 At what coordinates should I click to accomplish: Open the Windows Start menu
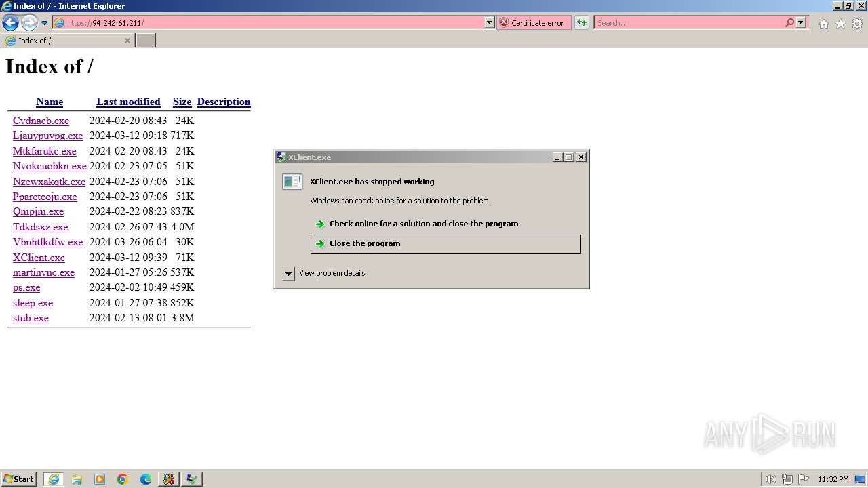[19, 479]
